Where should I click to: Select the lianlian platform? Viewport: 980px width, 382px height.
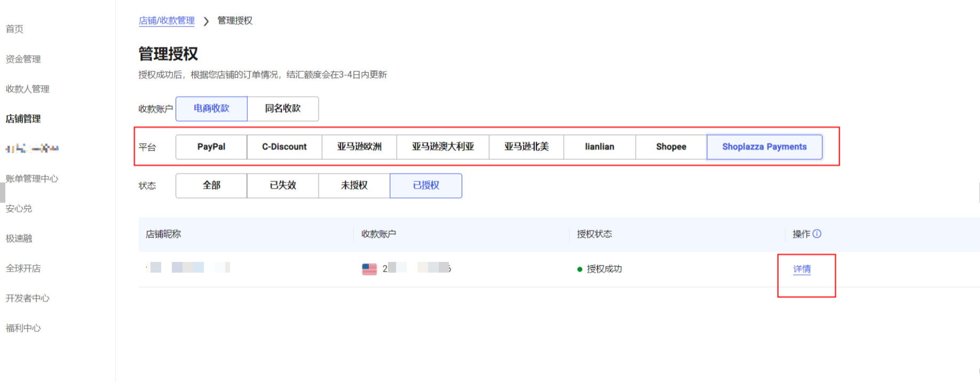(x=599, y=147)
